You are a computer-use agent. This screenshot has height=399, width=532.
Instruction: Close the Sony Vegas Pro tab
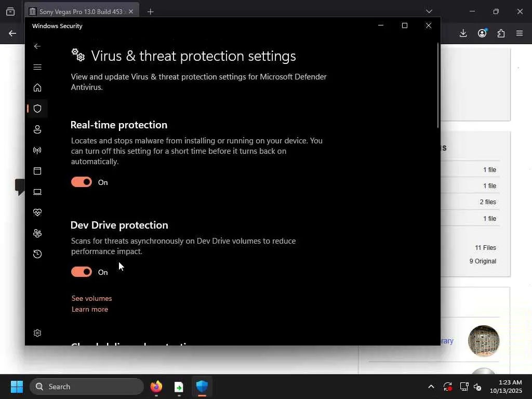pyautogui.click(x=131, y=11)
